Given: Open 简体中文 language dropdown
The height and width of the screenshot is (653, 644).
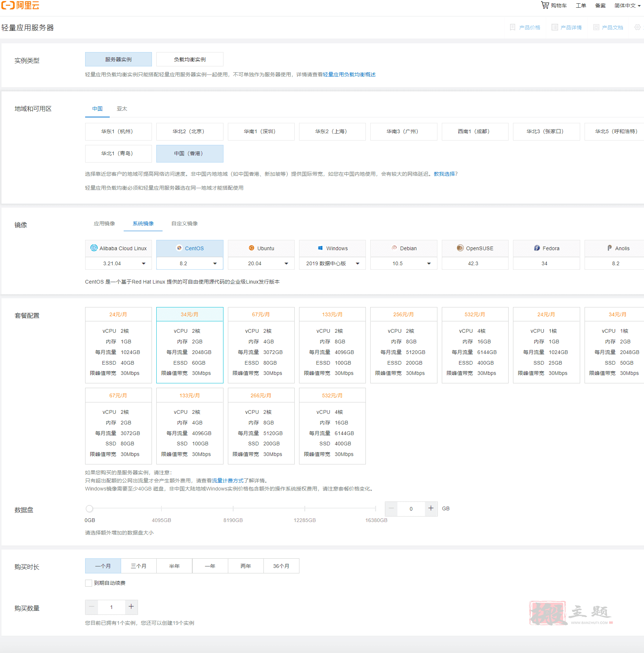Looking at the screenshot, I should (627, 6).
